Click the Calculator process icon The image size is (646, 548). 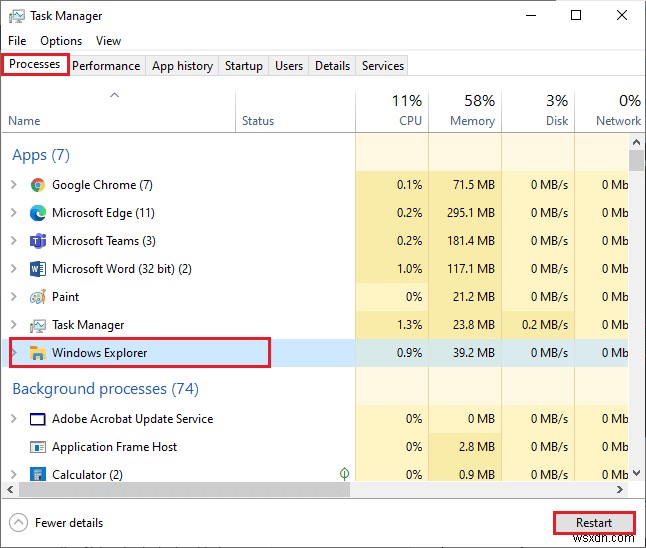point(38,475)
